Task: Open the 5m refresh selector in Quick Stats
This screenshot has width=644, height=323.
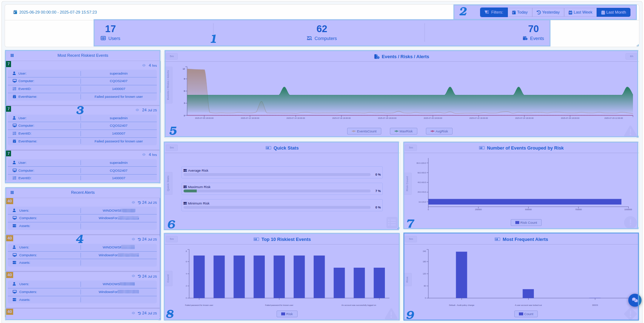Action: [172, 148]
